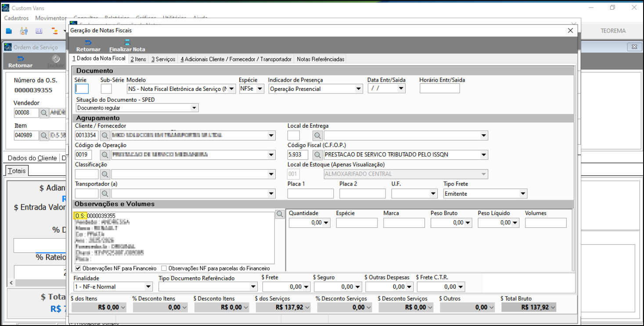The height and width of the screenshot is (326, 644).
Task: Click the Vendedor magnifier in Ordem de Serviço
Action: [x=44, y=113]
